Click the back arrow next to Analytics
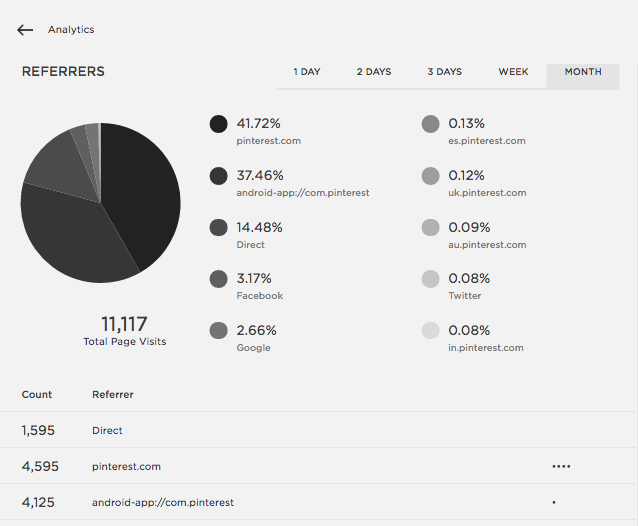638x526 pixels. coord(25,30)
